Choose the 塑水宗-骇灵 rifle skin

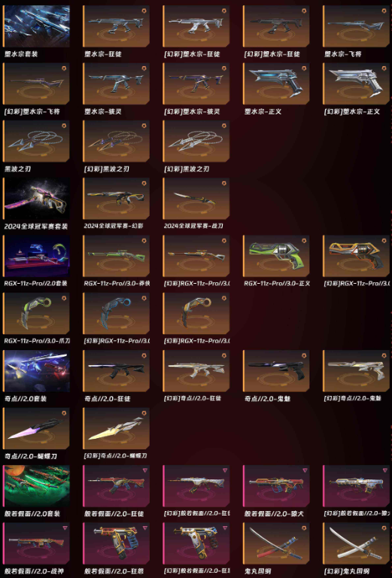tap(117, 84)
